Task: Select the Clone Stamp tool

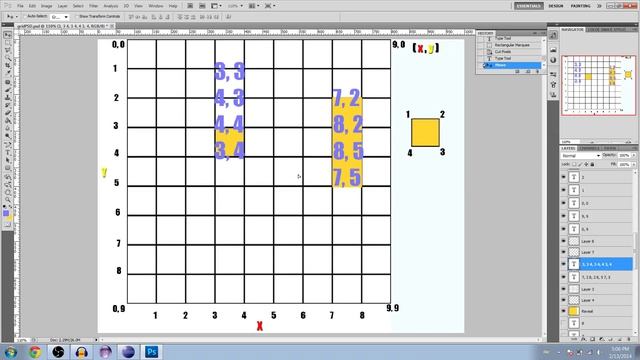Action: coord(7,98)
